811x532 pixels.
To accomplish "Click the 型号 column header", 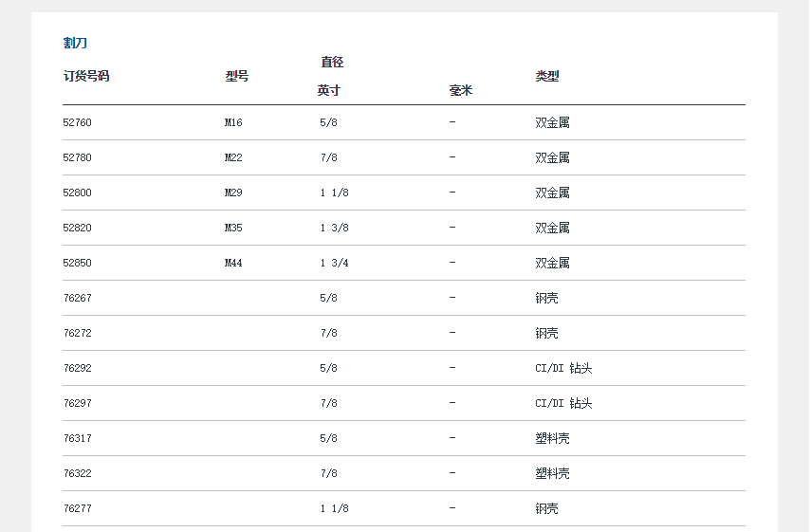I will click(x=236, y=76).
